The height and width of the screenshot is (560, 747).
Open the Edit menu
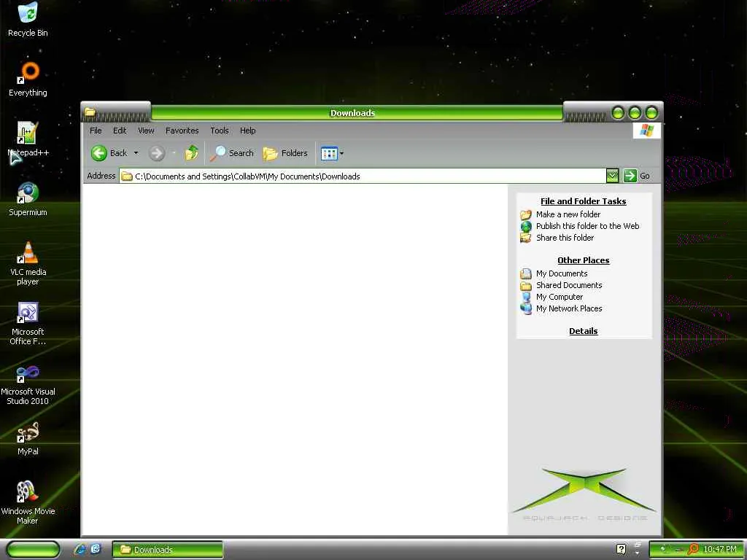pos(120,131)
